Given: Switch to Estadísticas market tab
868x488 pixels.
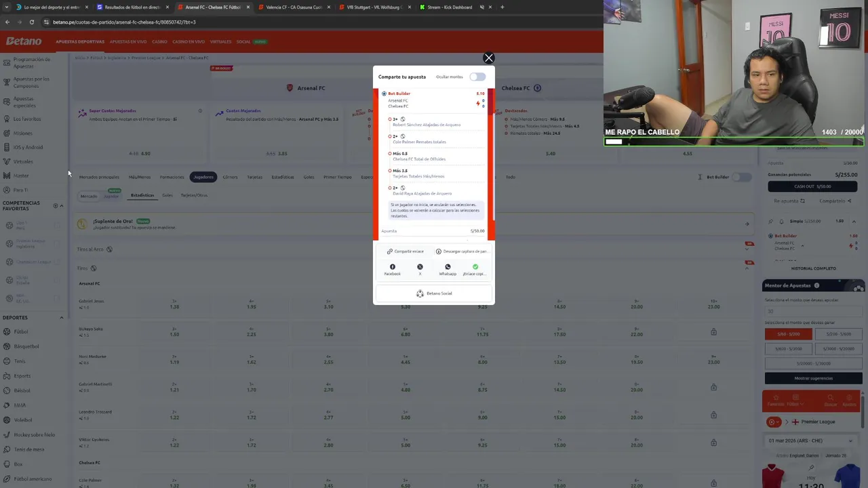Looking at the screenshot, I should [283, 177].
